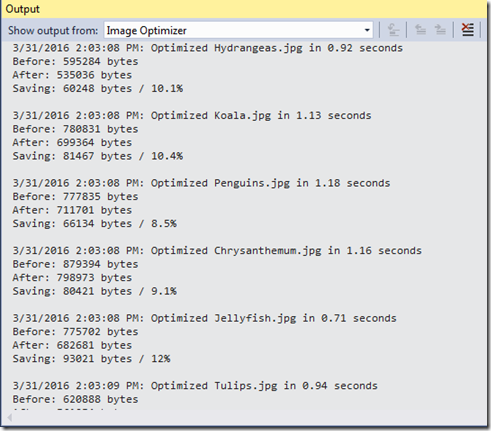The width and height of the screenshot is (491, 431).
Task: Click the Find Message in Code icon
Action: (x=394, y=30)
